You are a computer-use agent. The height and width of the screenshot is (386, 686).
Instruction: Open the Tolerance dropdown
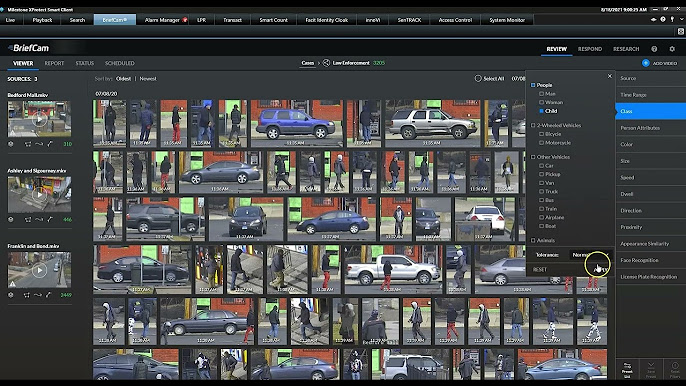click(591, 255)
